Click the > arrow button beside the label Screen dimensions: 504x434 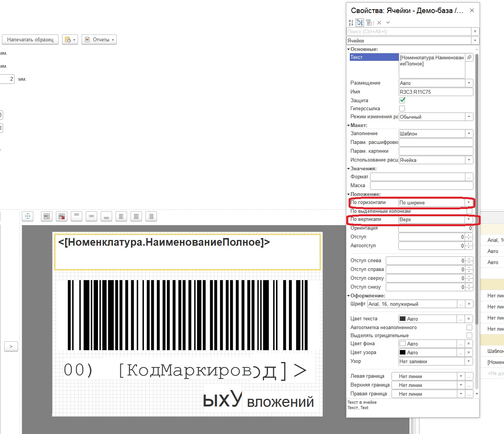[11, 346]
